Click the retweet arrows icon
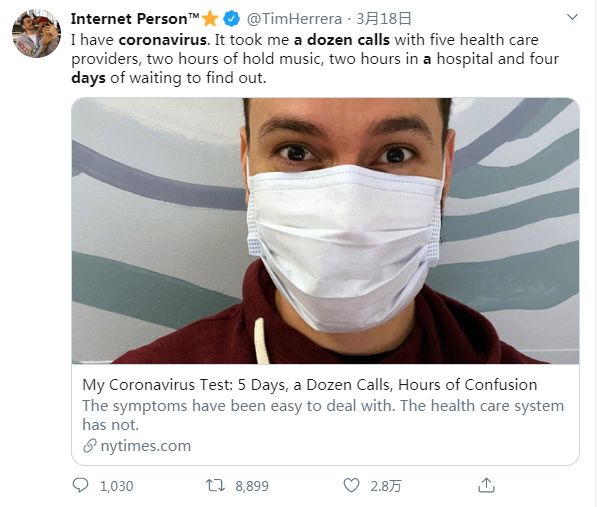This screenshot has width=597, height=507. click(x=215, y=485)
